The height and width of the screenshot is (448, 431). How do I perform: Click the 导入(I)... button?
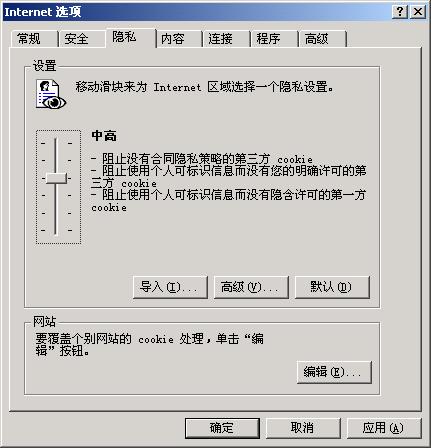170,287
